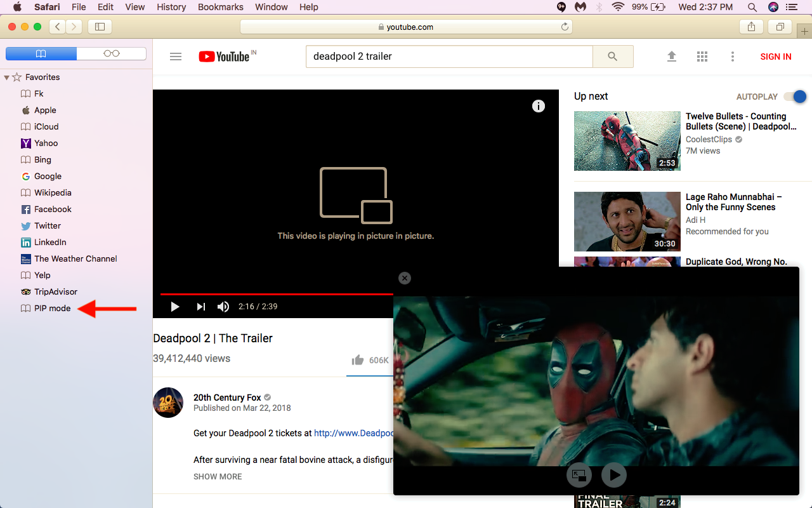Click the YouTube upload icon

pyautogui.click(x=672, y=57)
